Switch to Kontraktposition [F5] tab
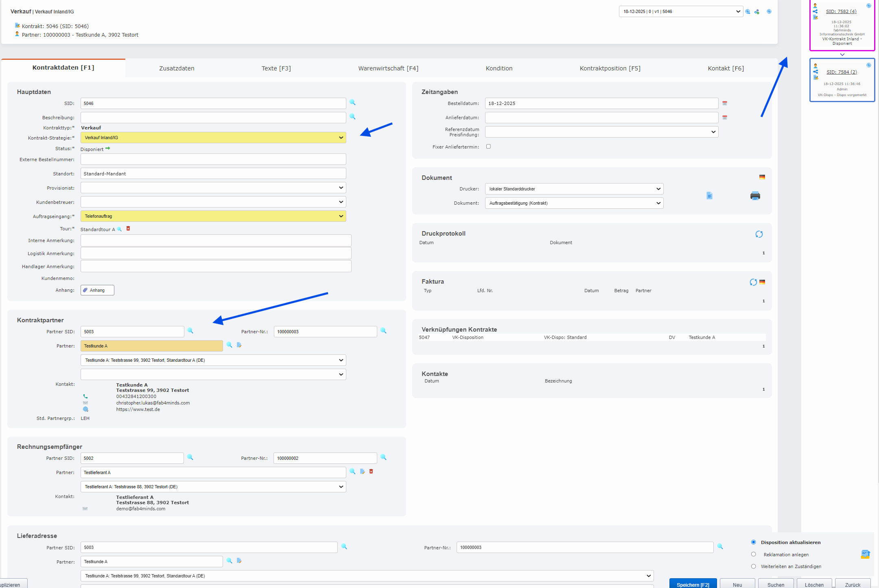 [x=610, y=68]
